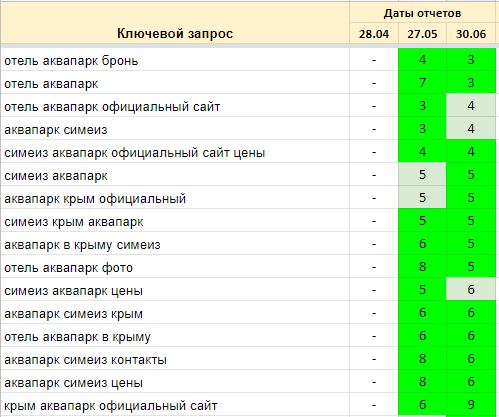Viewport: 499px width, 417px height.
Task: Click the 'аквапарк симеиз контакты' keyword cell
Action: pyautogui.click(x=175, y=359)
